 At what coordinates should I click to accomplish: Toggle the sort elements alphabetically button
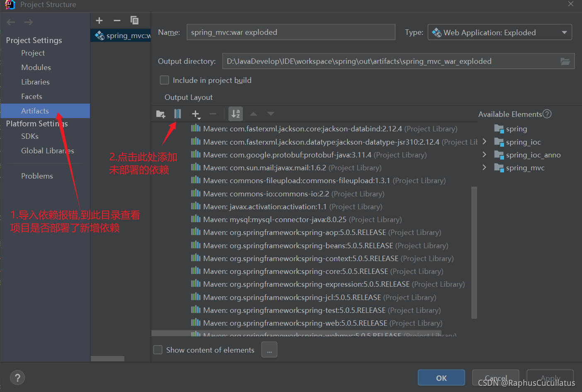[235, 114]
